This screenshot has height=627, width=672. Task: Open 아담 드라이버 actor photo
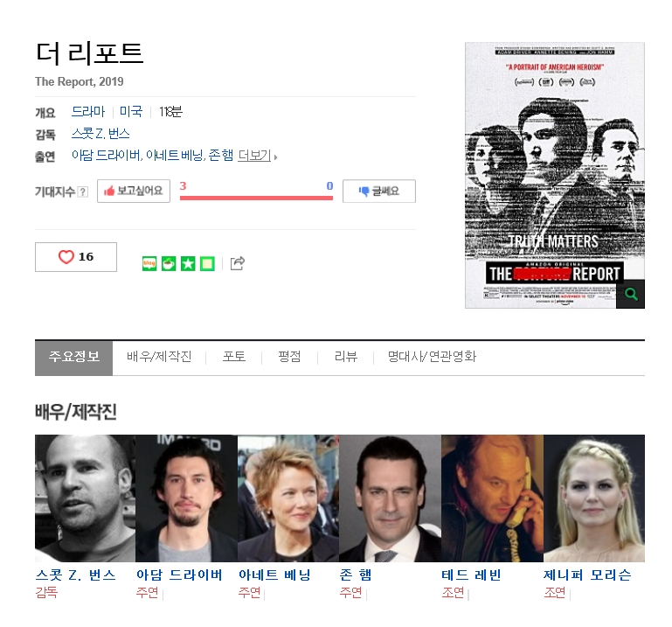click(x=186, y=498)
